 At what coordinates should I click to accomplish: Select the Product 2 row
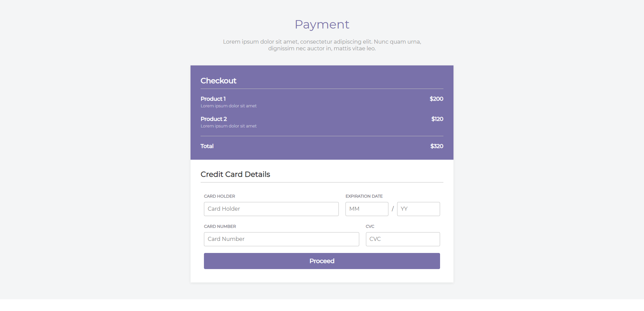[322, 121]
